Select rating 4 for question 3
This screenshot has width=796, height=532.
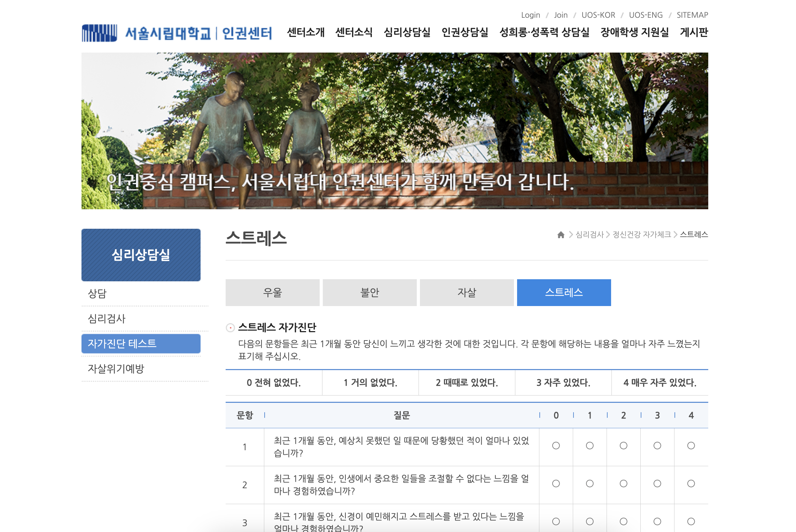(691, 521)
